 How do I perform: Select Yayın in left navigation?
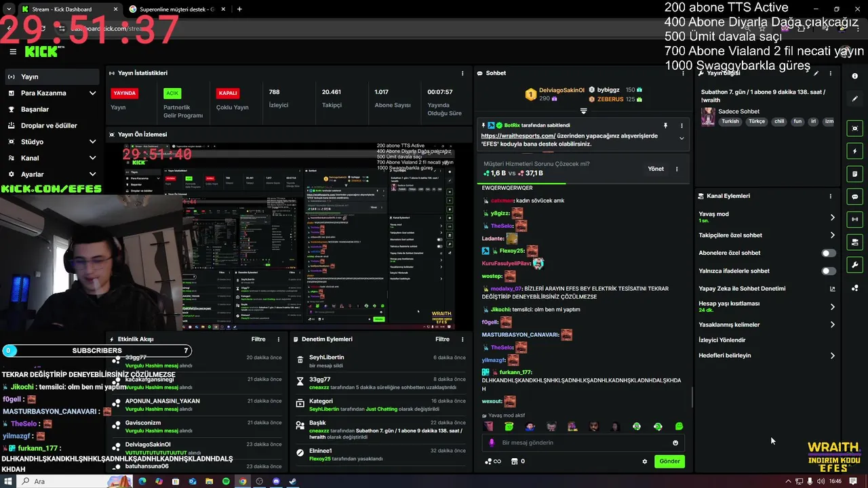pyautogui.click(x=52, y=77)
